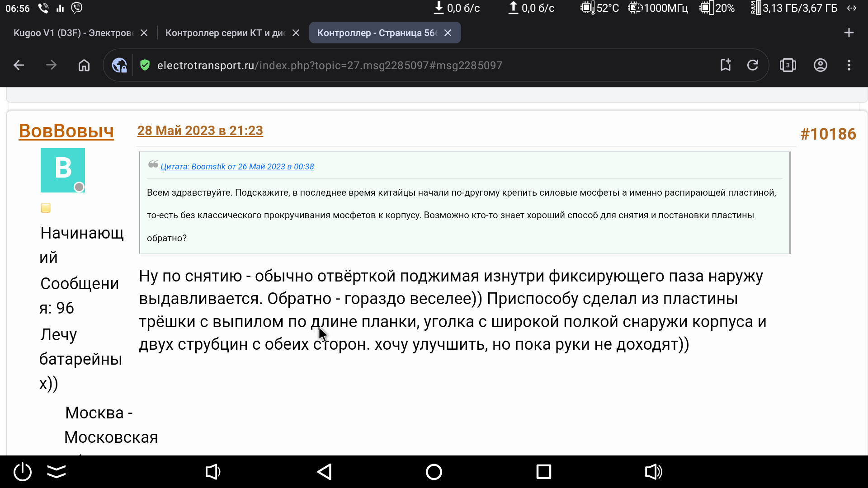868x488 pixels.
Task: Switch to Контроллер серии КТ tab
Action: pyautogui.click(x=225, y=33)
